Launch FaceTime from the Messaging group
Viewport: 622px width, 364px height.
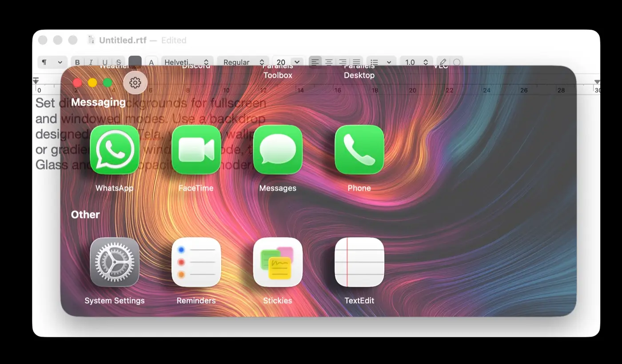tap(196, 150)
